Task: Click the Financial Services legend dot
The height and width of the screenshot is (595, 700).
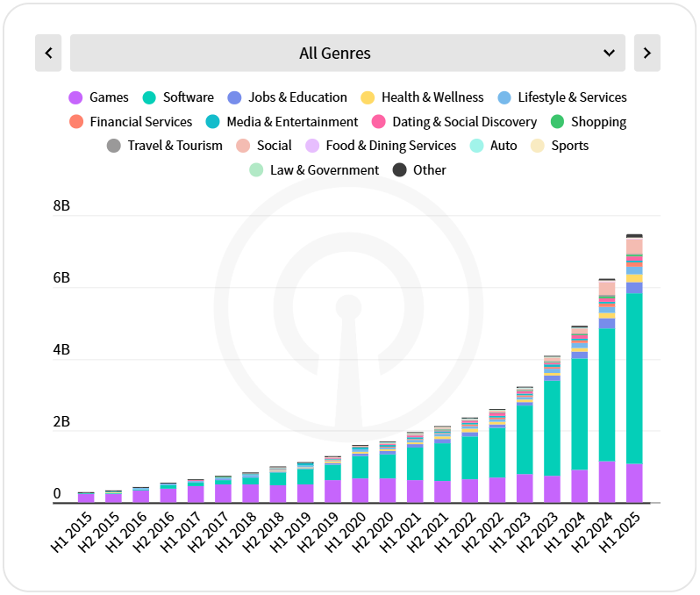Action: (75, 122)
